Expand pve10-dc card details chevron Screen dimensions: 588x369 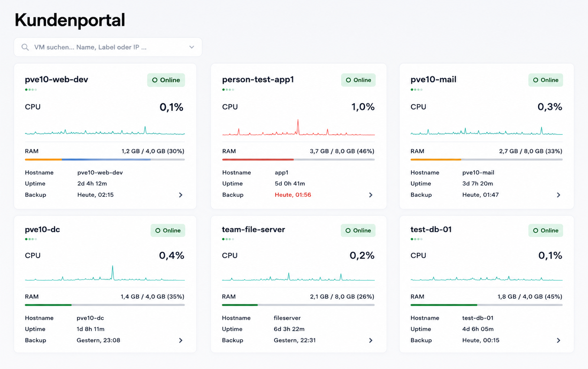[x=181, y=340]
